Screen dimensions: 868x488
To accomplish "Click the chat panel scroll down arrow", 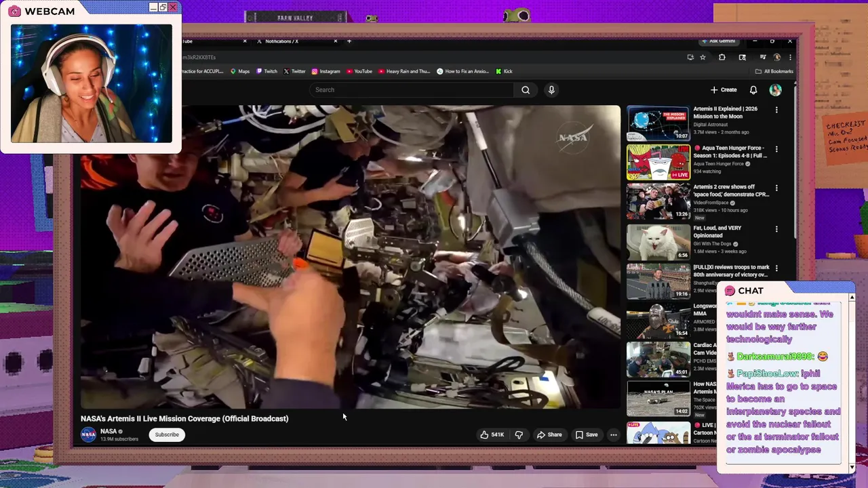I will coord(852,468).
